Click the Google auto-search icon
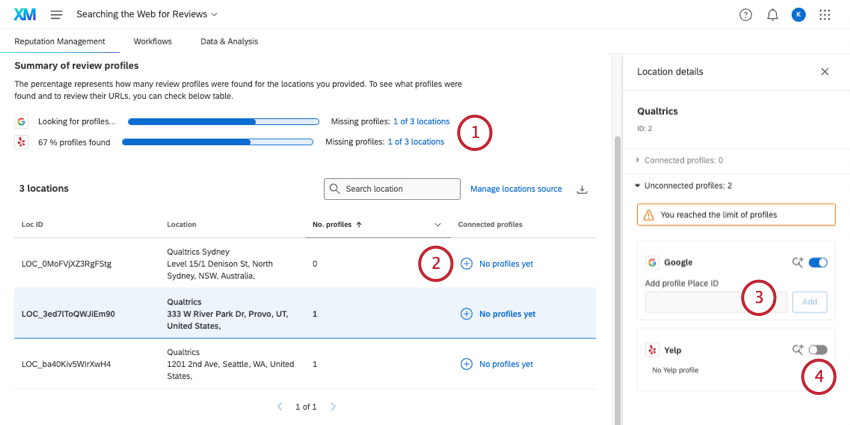Image resolution: width=850 pixels, height=425 pixels. click(797, 263)
